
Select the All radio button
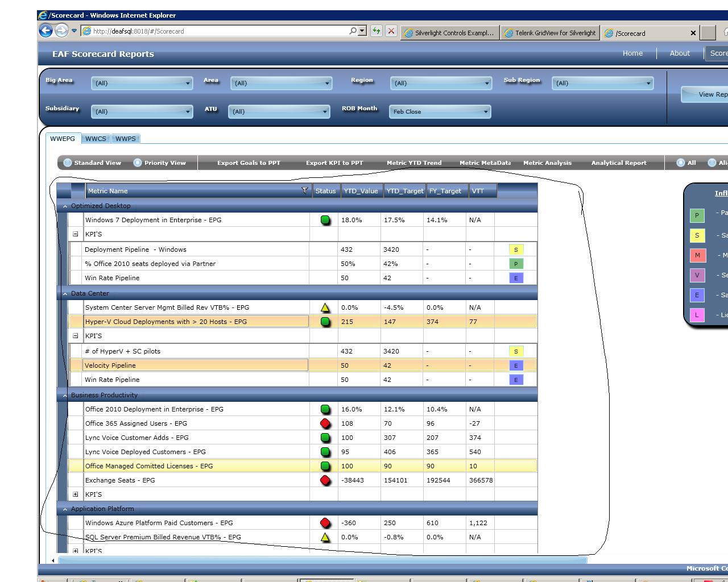(x=681, y=163)
